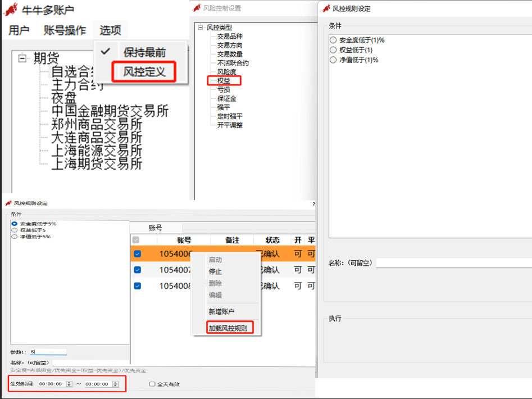Select 交易品种 under 风控类型
Viewport: 532px width, 399px height.
click(x=230, y=37)
